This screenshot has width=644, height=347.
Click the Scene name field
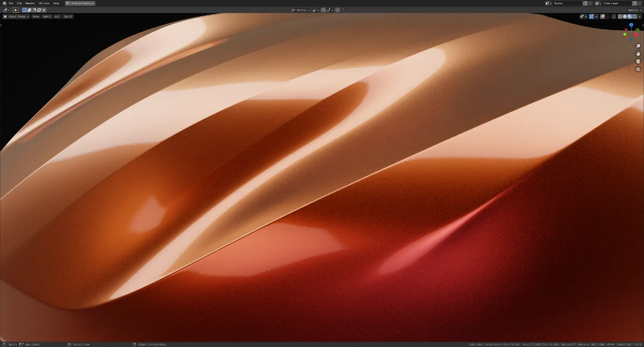(x=567, y=3)
